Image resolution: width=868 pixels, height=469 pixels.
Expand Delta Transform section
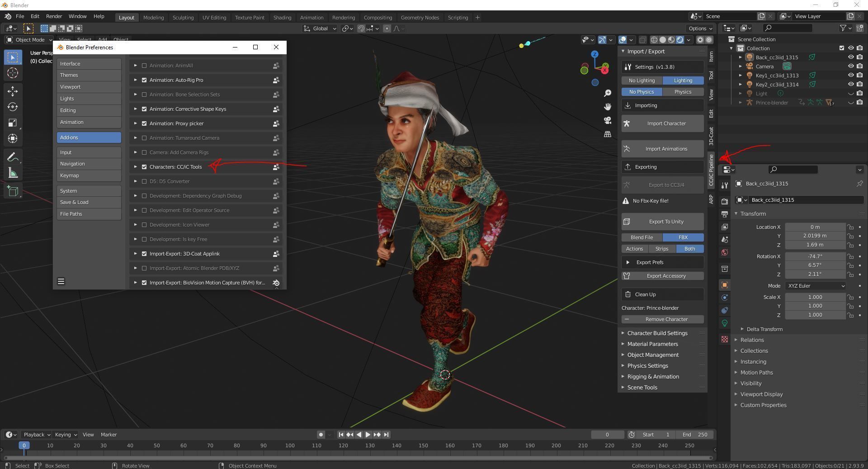(764, 329)
